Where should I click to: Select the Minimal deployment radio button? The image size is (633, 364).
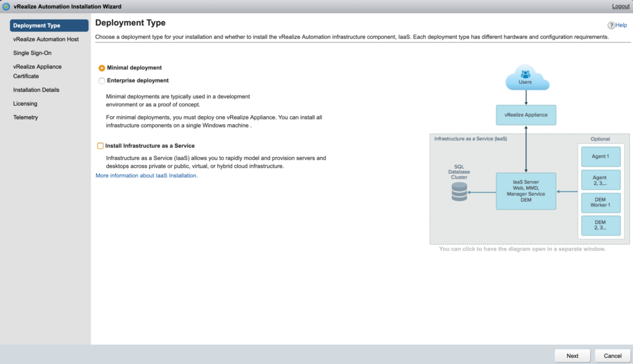tap(101, 68)
